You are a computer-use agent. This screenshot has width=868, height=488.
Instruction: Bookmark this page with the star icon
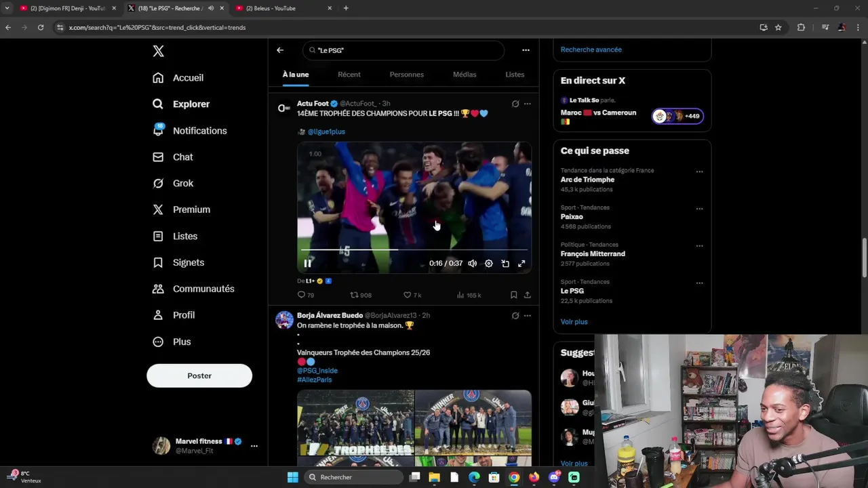pyautogui.click(x=778, y=28)
